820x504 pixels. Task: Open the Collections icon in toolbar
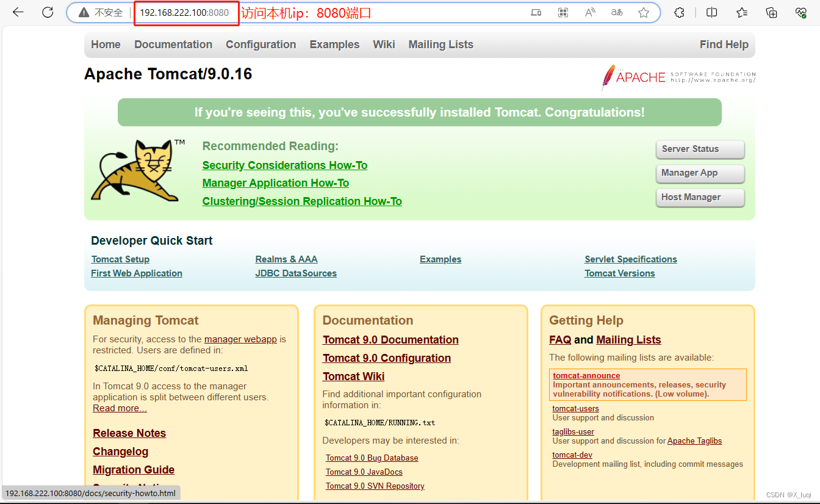pyautogui.click(x=772, y=12)
